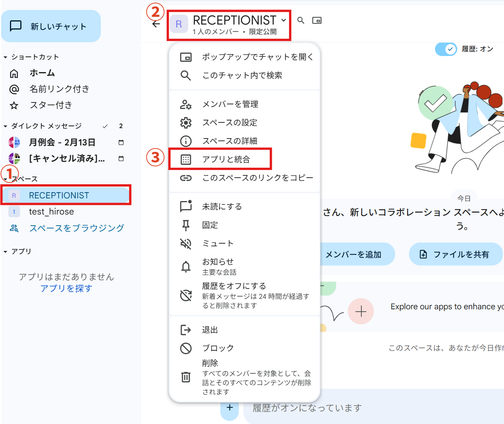Viewport: 504px width, 424px height.
Task: Select 履歴をオフにする to turn off history
Action: pos(234,286)
